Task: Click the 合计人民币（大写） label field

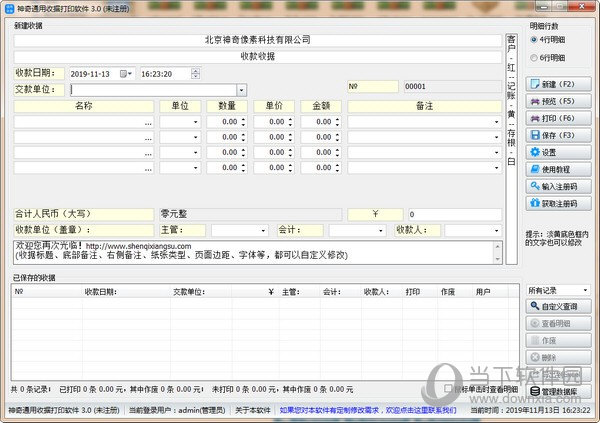Action: pos(84,214)
